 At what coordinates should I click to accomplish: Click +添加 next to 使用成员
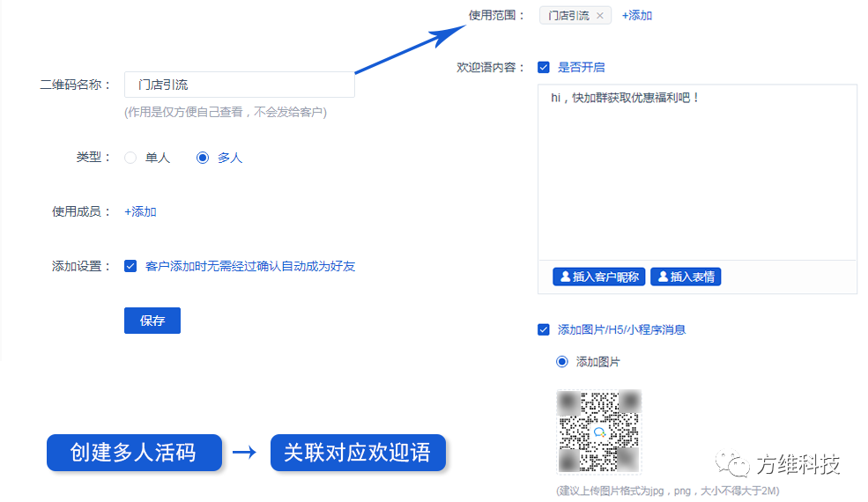[x=140, y=211]
